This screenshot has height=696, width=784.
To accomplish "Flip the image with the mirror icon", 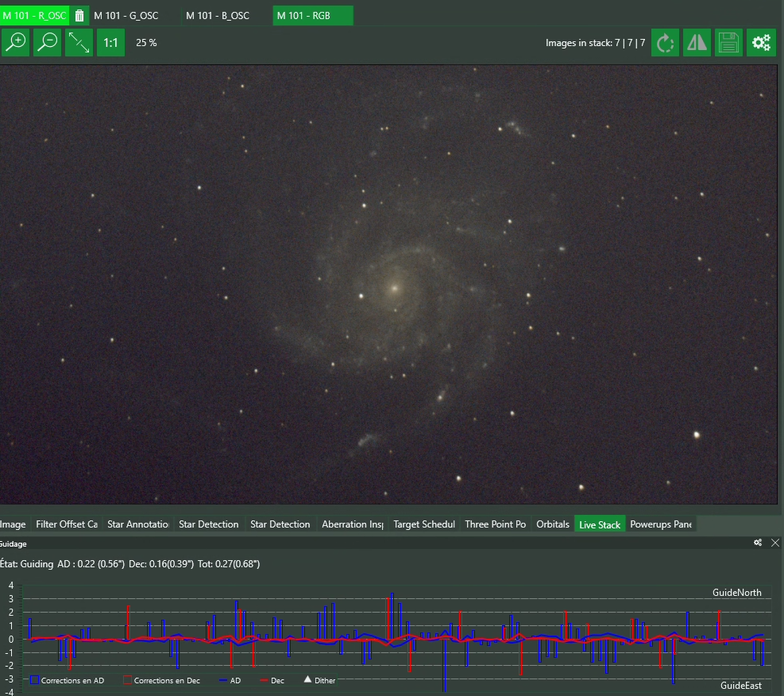I will (x=697, y=43).
